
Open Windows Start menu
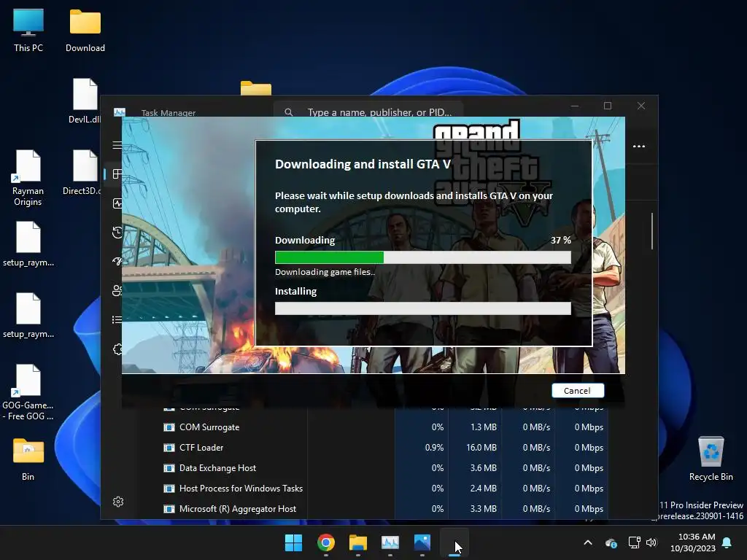[x=293, y=542]
